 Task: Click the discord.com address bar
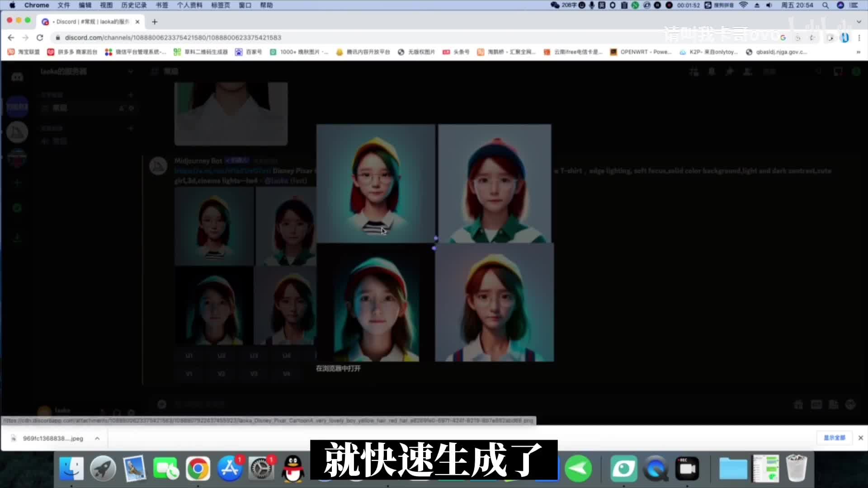[173, 38]
